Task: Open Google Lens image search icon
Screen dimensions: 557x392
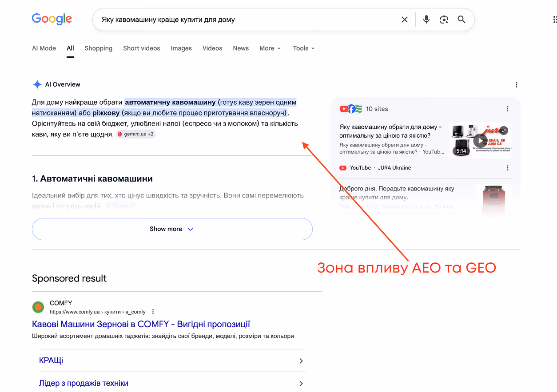Action: 444,20
